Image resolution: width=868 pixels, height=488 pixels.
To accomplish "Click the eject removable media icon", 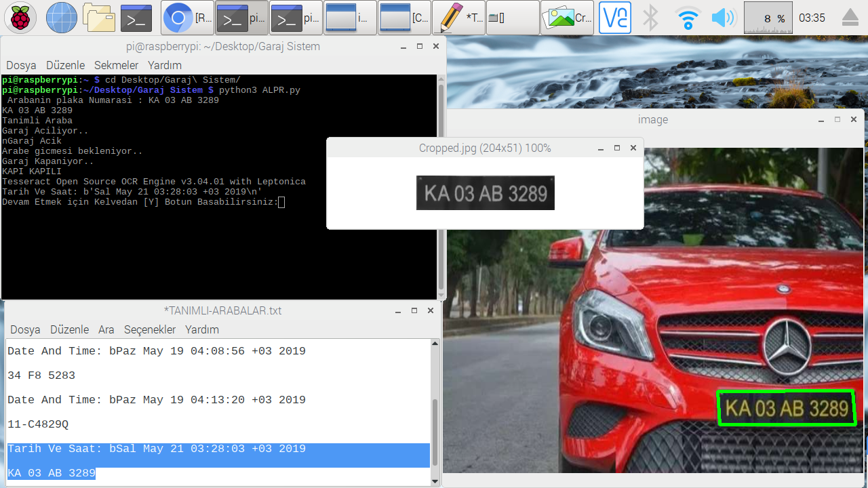I will pyautogui.click(x=851, y=17).
